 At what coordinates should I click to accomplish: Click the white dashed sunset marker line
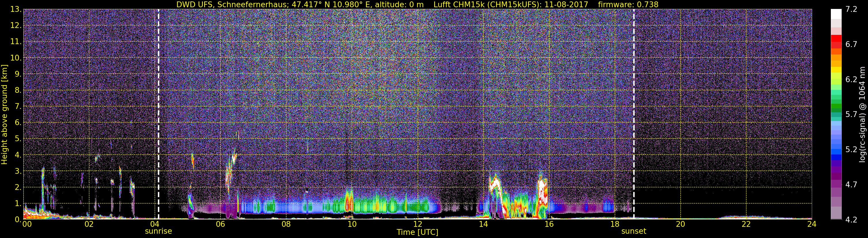point(634,114)
